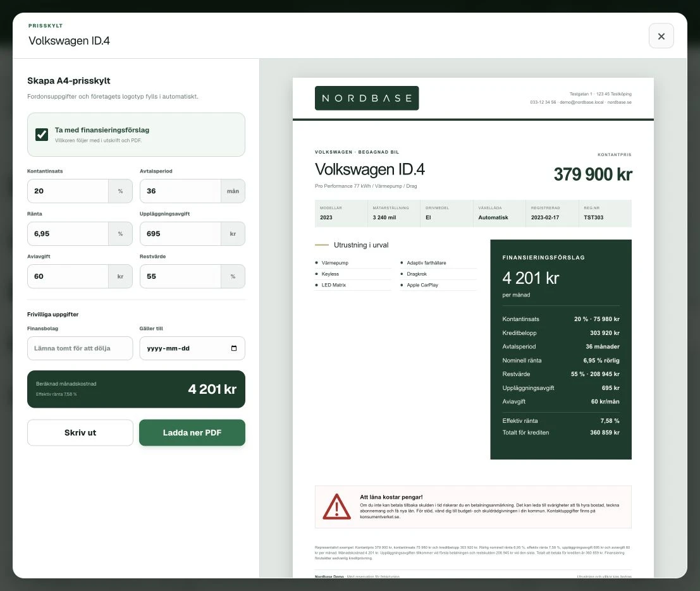Click the TST303 registration number

click(593, 217)
